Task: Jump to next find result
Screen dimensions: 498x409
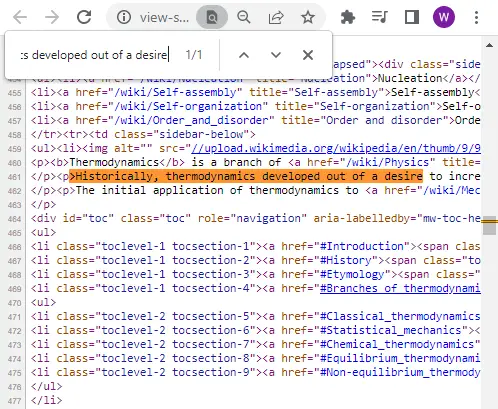Action: point(276,55)
